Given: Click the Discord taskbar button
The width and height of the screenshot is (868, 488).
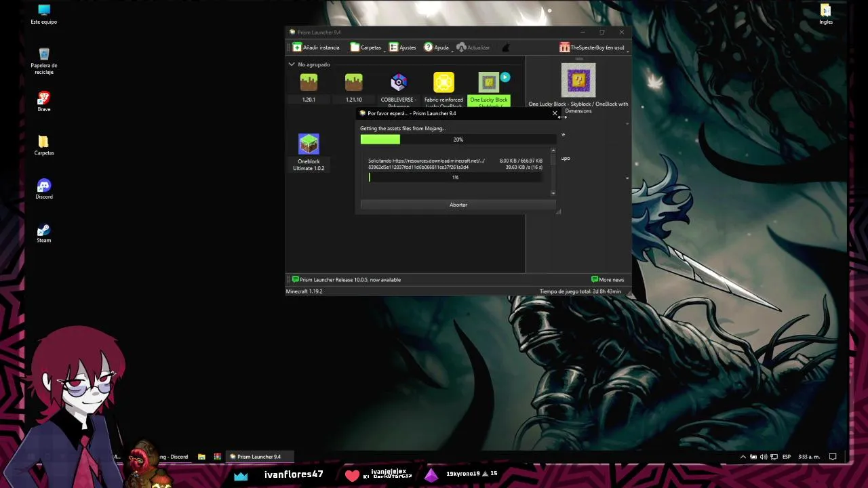Looking at the screenshot, I should click(174, 457).
